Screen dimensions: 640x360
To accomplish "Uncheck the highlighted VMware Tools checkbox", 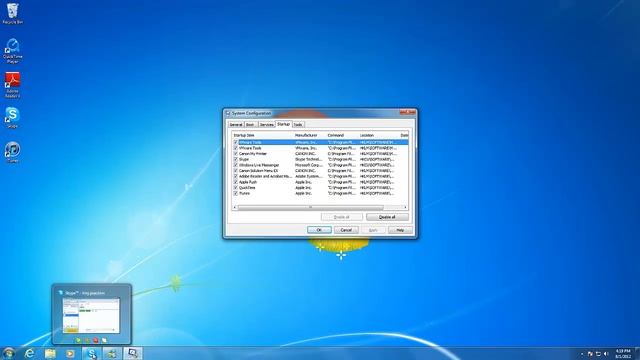I will (236, 142).
